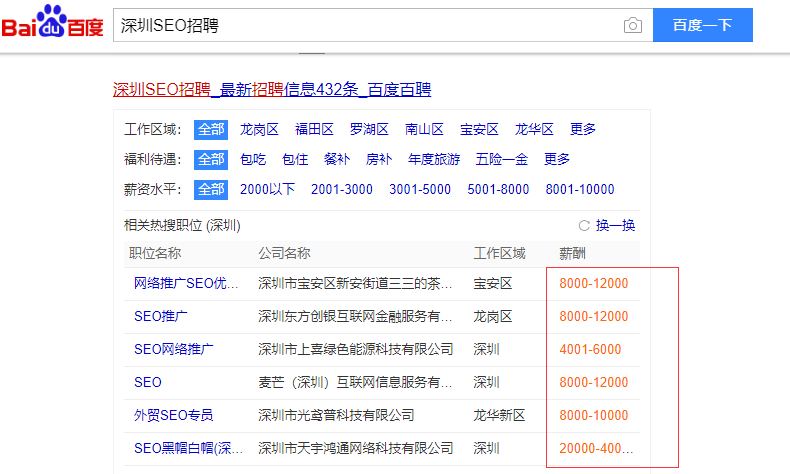Open the 外贸SEO专员 job listing
790x474 pixels.
point(173,415)
